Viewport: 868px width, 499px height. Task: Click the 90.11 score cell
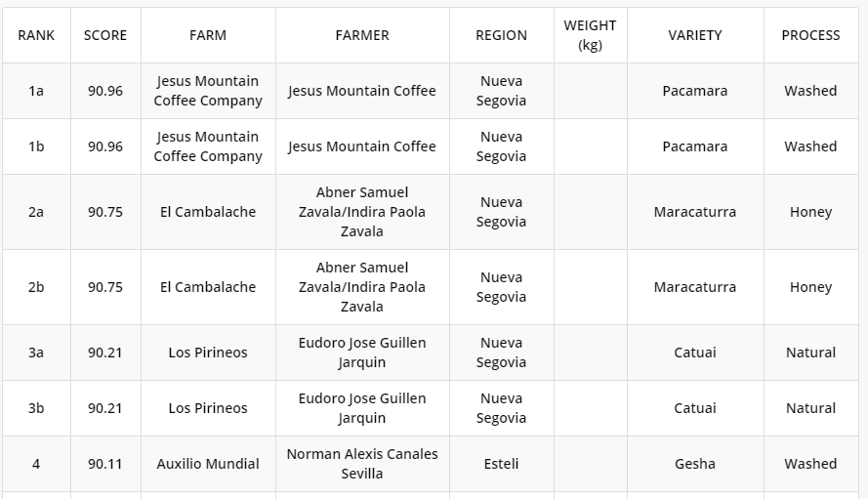click(105, 464)
